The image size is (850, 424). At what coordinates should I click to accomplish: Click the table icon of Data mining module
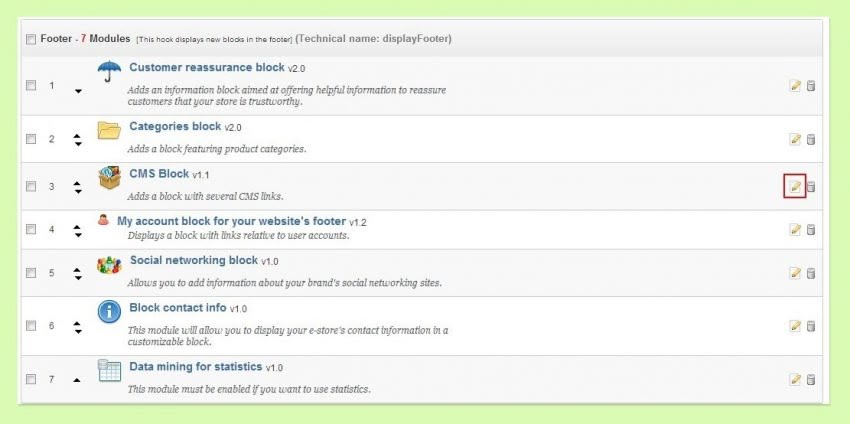(x=110, y=370)
